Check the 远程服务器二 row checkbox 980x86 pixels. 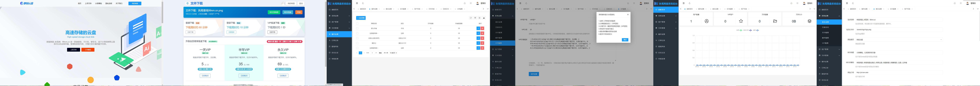point(357,48)
